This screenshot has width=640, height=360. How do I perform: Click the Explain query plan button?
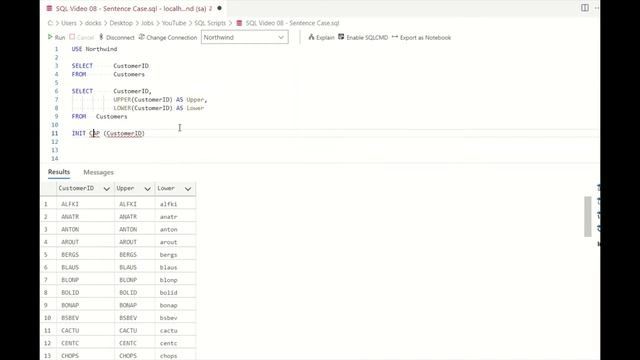(321, 37)
